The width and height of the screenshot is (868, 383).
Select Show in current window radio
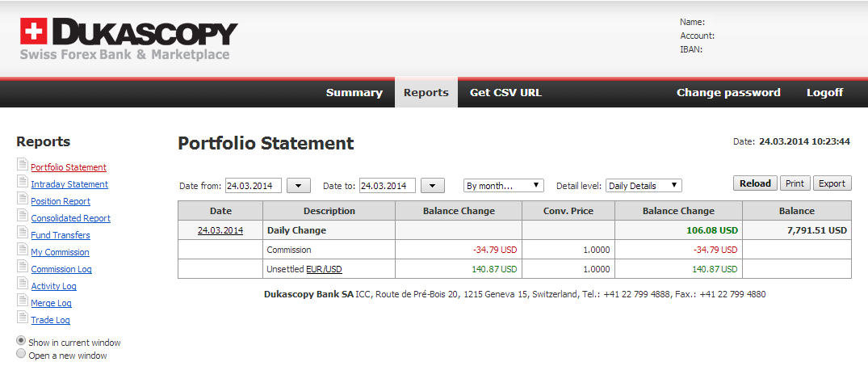[21, 340]
